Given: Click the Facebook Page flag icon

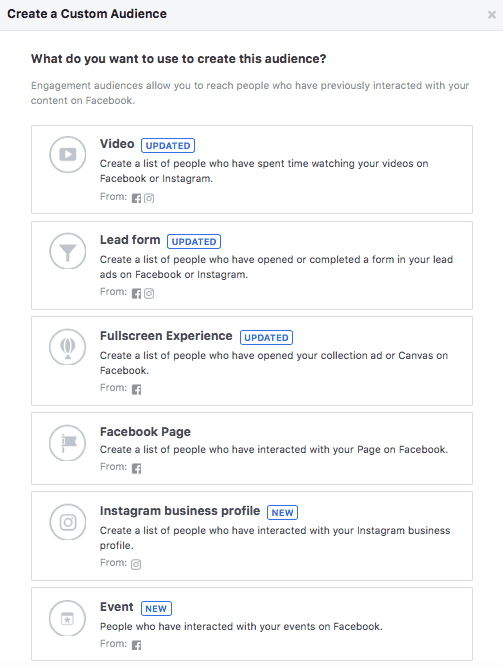Looking at the screenshot, I should pos(68,443).
